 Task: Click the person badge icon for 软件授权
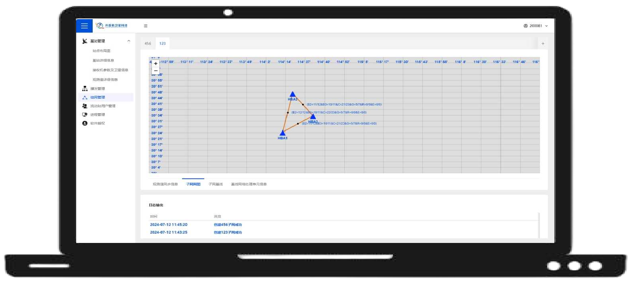pyautogui.click(x=85, y=123)
